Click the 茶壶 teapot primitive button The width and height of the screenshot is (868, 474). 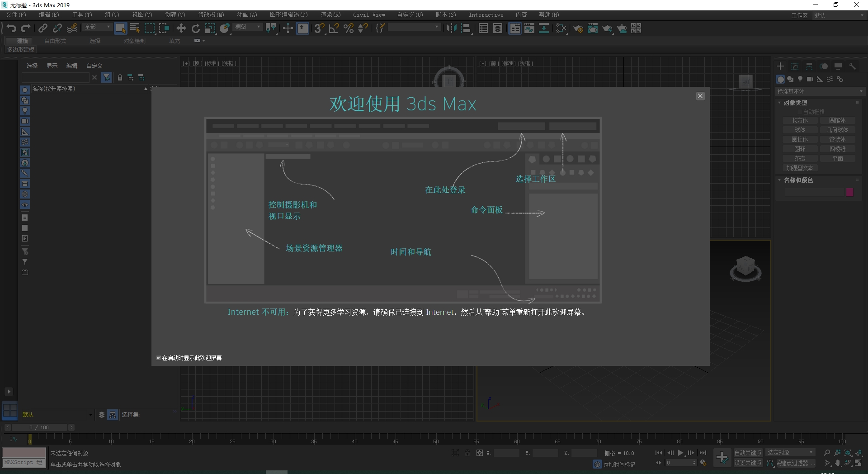800,158
